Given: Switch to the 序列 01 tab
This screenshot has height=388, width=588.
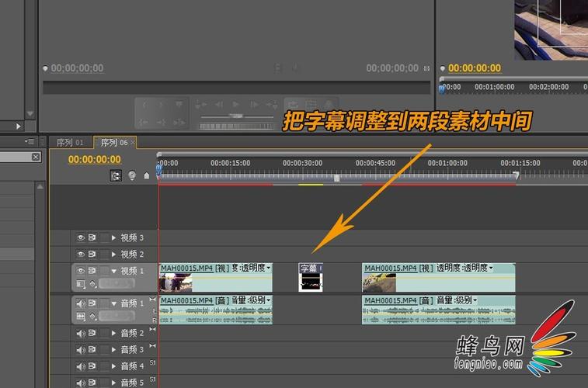Looking at the screenshot, I should point(70,142).
